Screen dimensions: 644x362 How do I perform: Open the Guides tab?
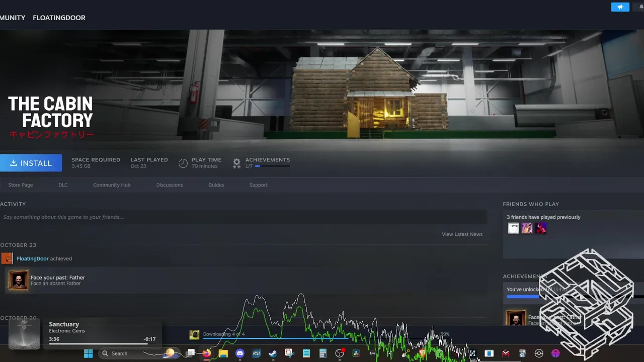pos(216,185)
